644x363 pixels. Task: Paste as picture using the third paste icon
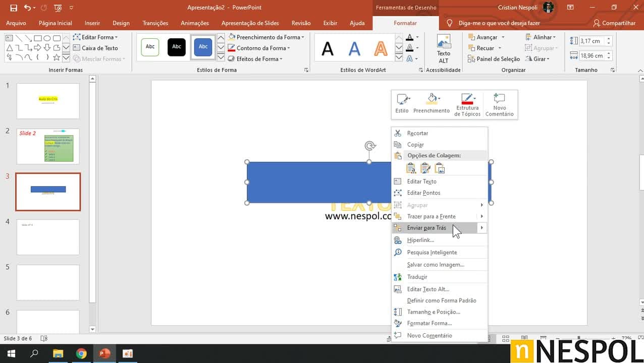click(440, 168)
